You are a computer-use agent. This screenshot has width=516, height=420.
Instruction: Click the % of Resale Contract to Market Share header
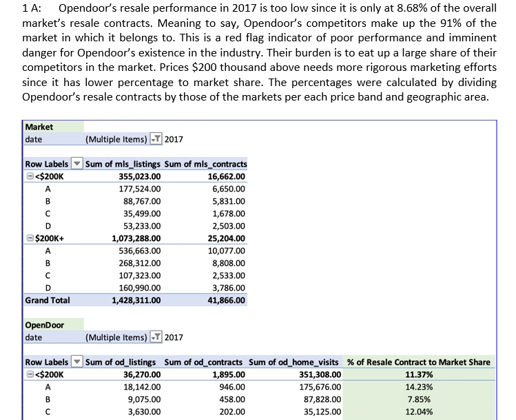[419, 362]
